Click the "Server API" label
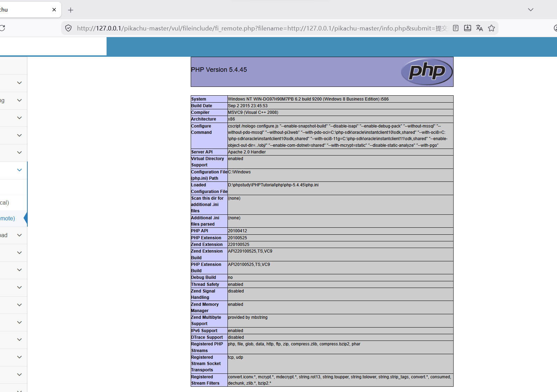Image resolution: width=557 pixels, height=392 pixels. click(x=202, y=152)
